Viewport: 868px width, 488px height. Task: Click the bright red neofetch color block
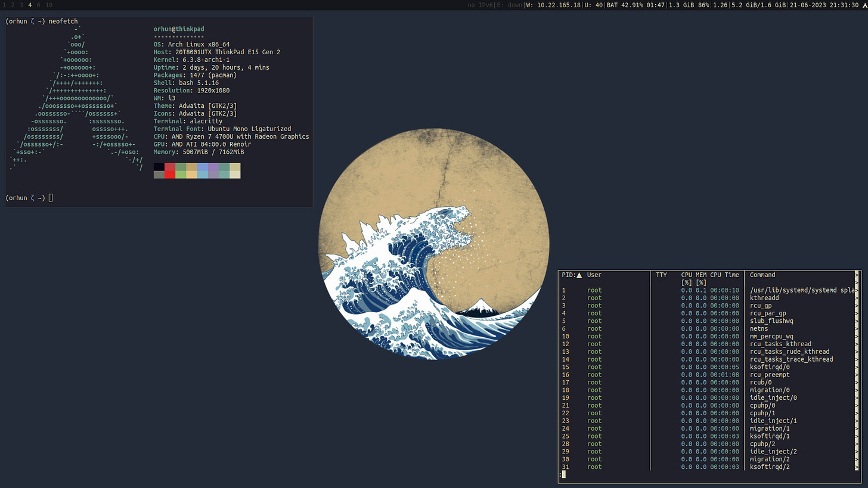170,175
